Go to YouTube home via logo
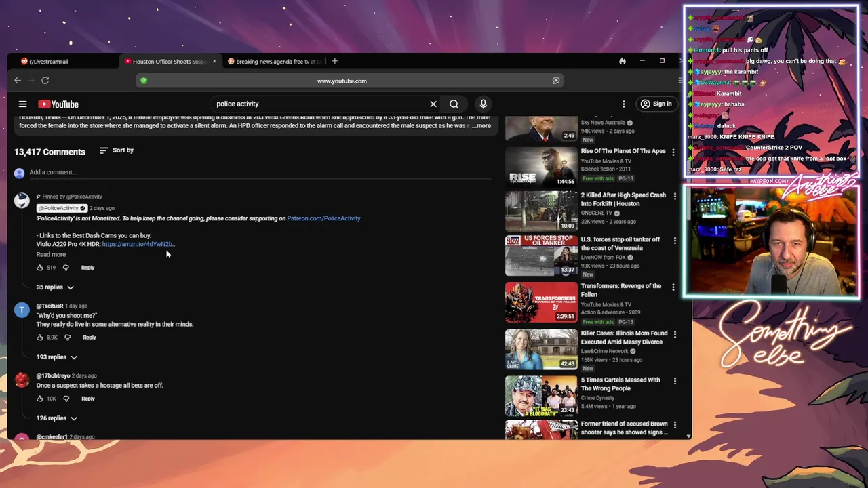Image resolution: width=868 pixels, height=488 pixels. tap(58, 104)
